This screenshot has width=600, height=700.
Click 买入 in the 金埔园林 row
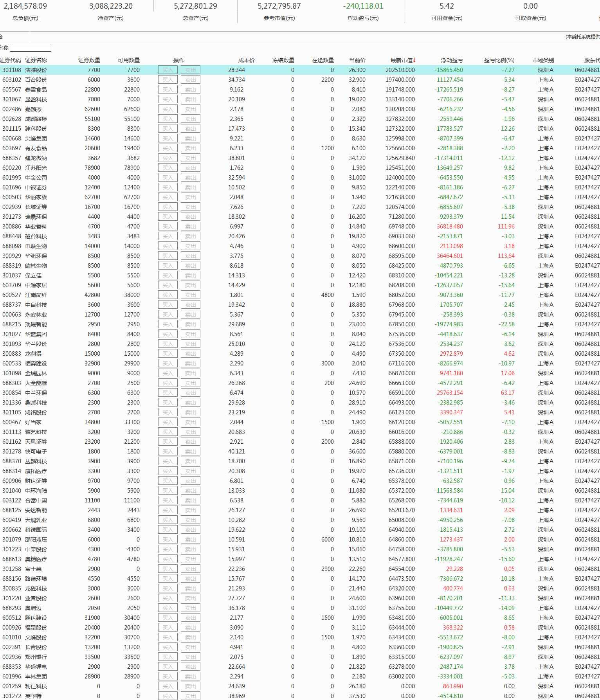tap(168, 373)
